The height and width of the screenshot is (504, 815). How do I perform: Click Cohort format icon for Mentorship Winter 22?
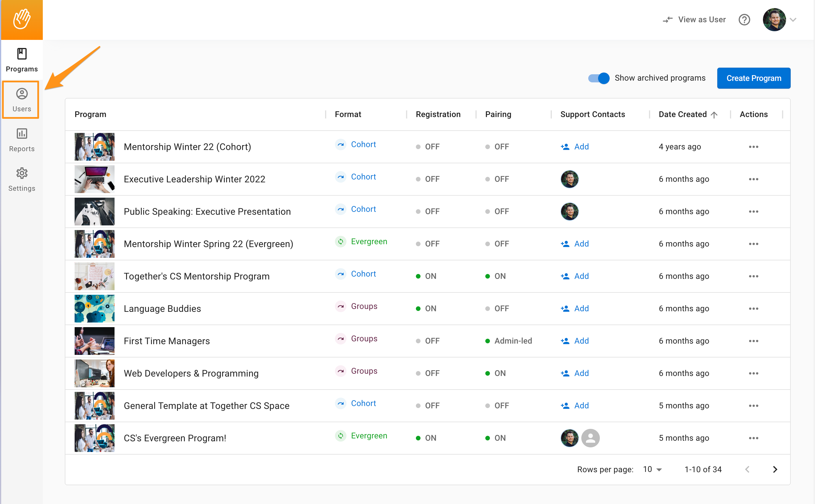click(340, 144)
